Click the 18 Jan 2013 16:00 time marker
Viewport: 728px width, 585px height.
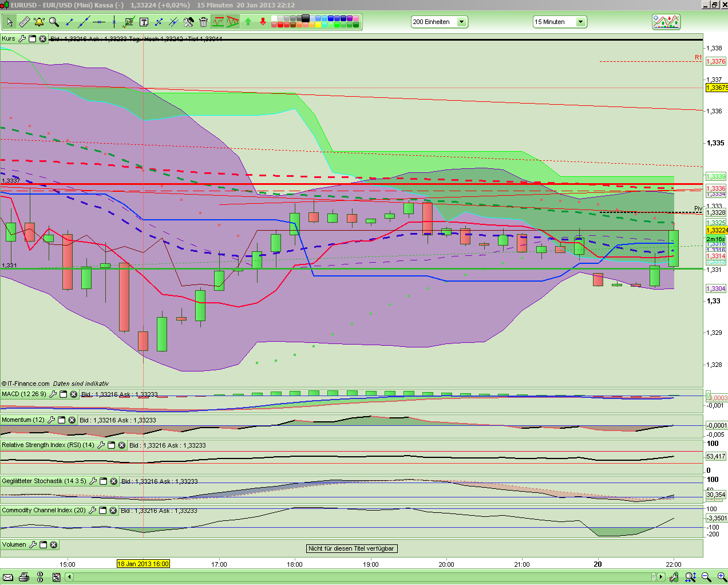point(143,564)
